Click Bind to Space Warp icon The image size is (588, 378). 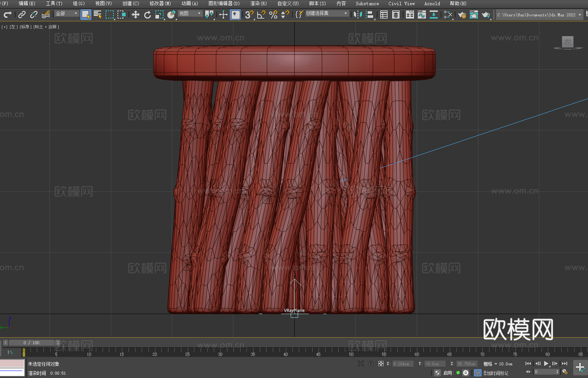(x=46, y=14)
